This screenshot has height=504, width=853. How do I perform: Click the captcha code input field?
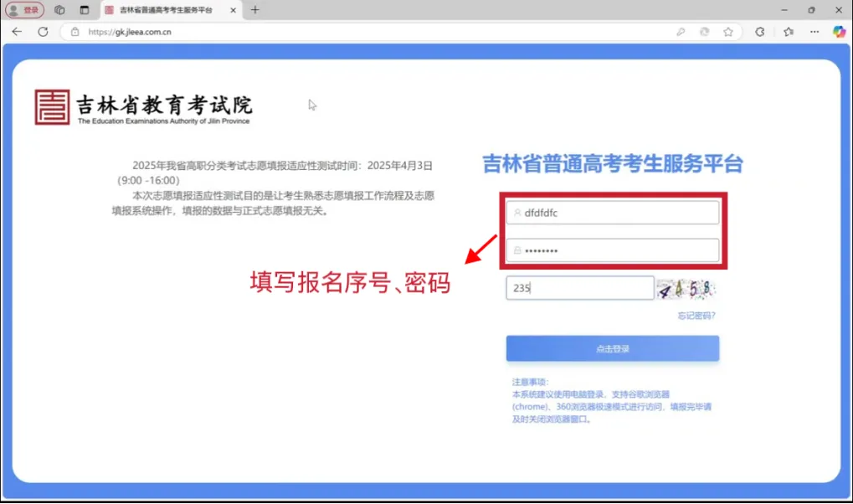(x=579, y=288)
